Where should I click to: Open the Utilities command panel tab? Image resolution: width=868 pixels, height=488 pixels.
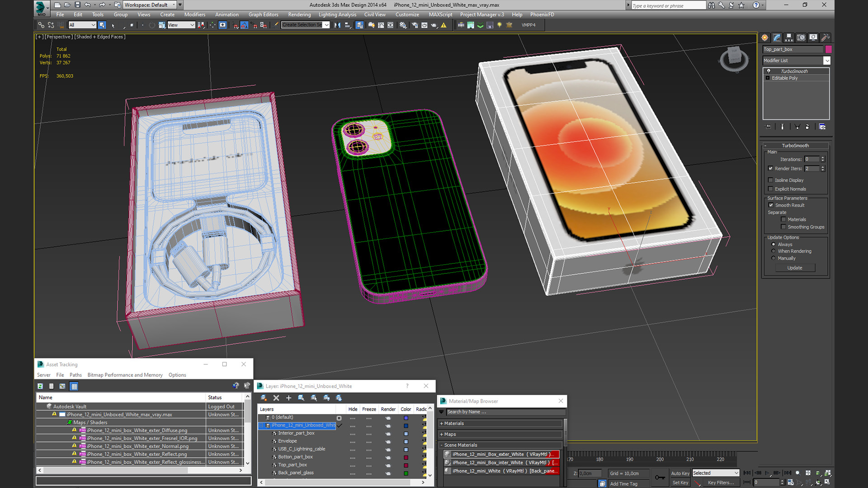(826, 38)
